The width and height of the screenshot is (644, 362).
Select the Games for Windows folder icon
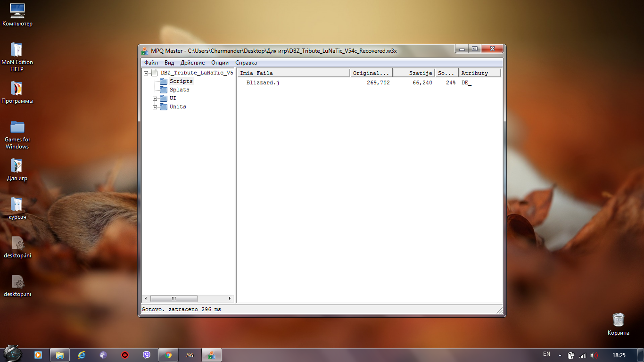(x=17, y=135)
